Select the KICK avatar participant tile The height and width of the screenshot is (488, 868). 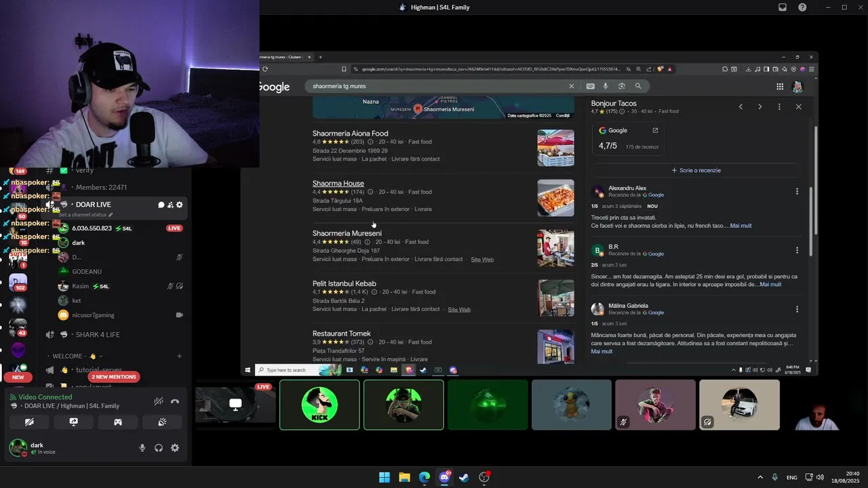[x=319, y=405]
